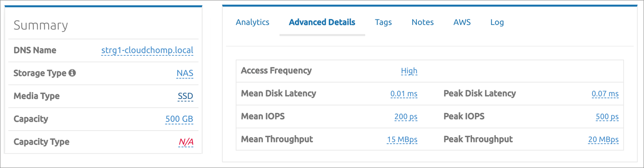Edit the 0.07 ms peak disk latency

(605, 94)
